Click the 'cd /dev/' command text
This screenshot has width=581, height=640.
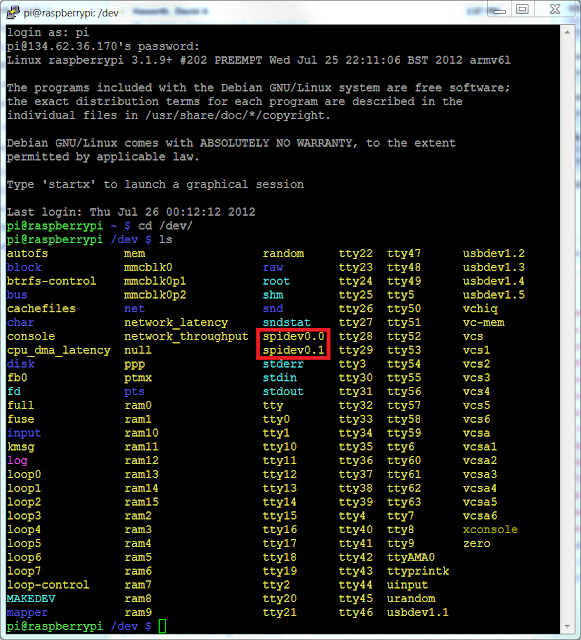point(165,226)
